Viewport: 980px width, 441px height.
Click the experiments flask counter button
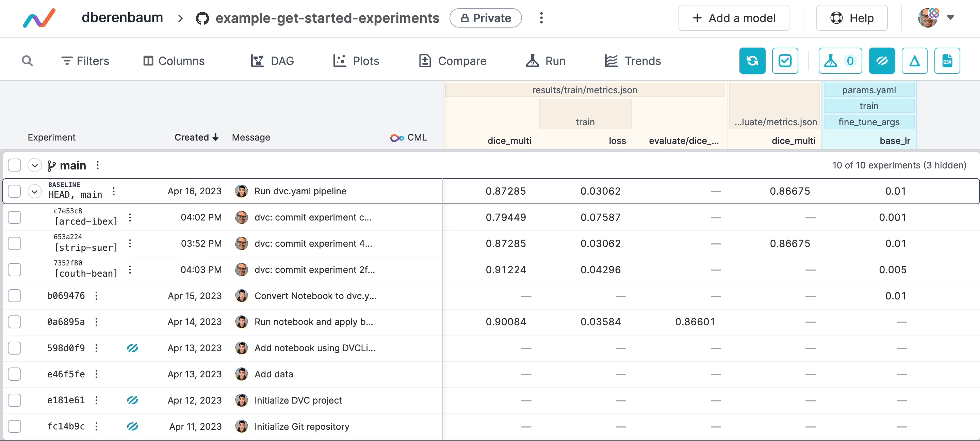coord(839,61)
